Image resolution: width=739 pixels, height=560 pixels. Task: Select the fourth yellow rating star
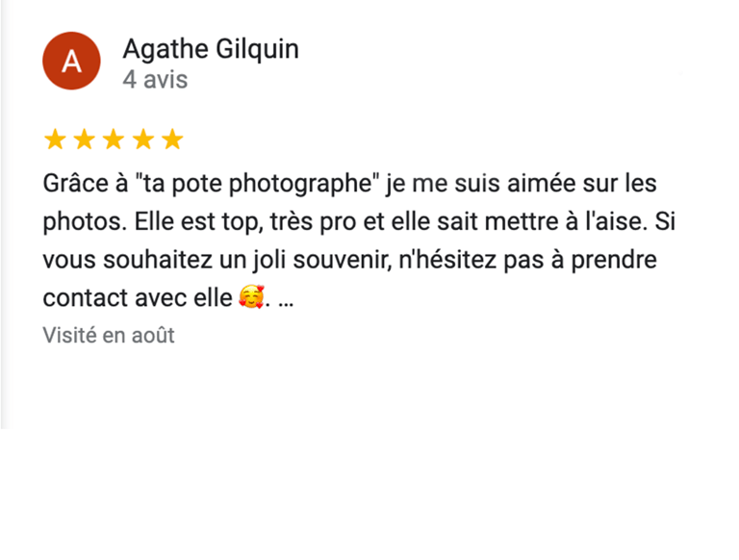(143, 140)
